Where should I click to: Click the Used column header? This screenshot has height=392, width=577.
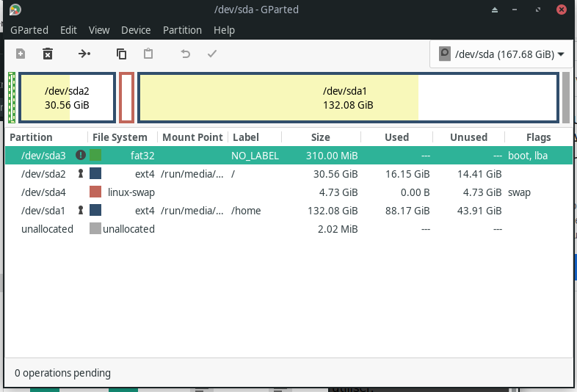(396, 137)
